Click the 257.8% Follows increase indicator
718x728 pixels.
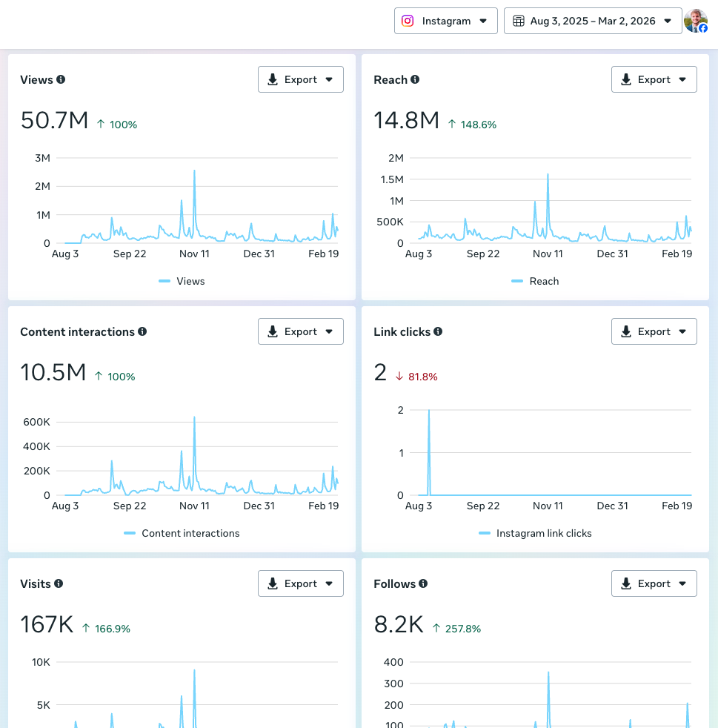click(457, 629)
